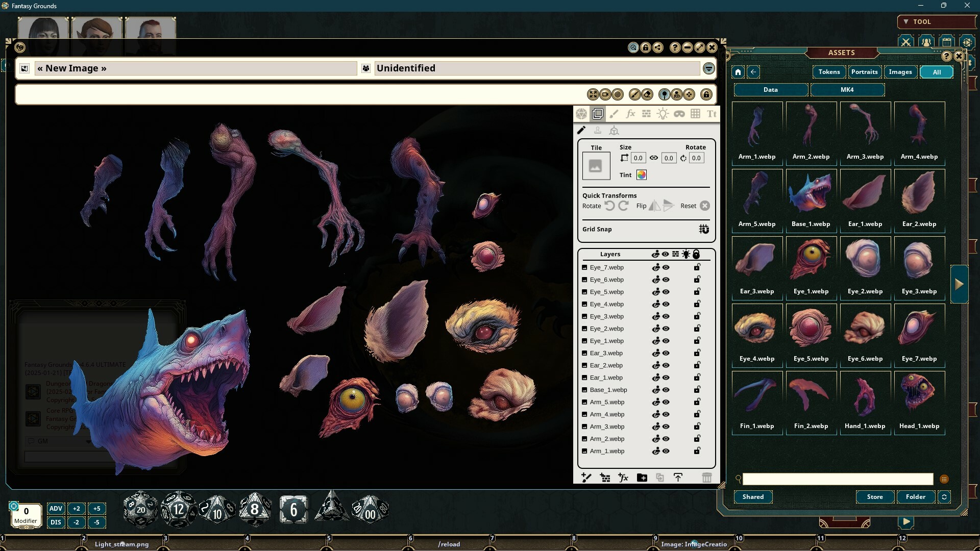Select the Mask tool in the image panel

(x=679, y=114)
